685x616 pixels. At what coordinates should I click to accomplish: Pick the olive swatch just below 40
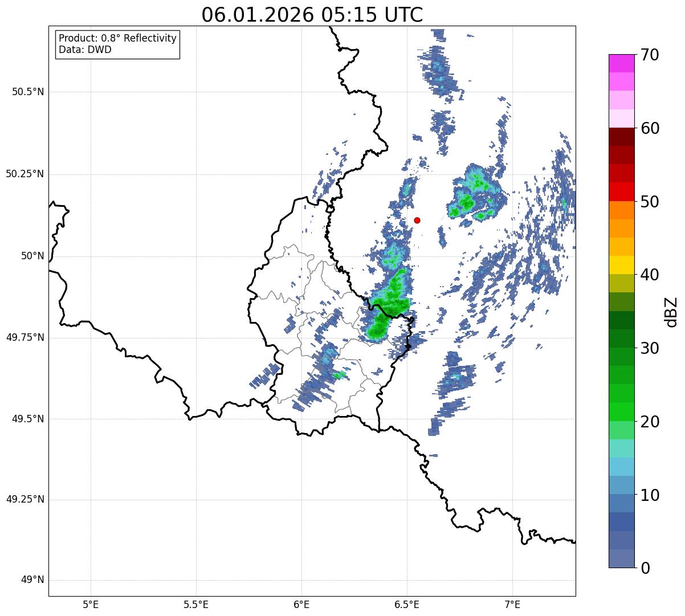click(x=622, y=283)
